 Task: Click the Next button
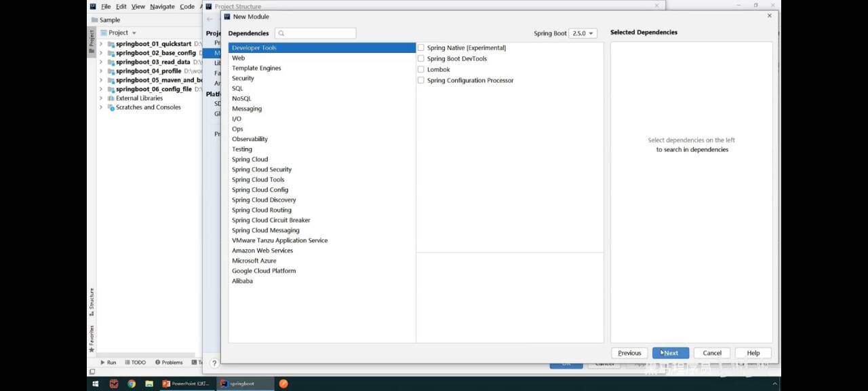click(x=671, y=353)
